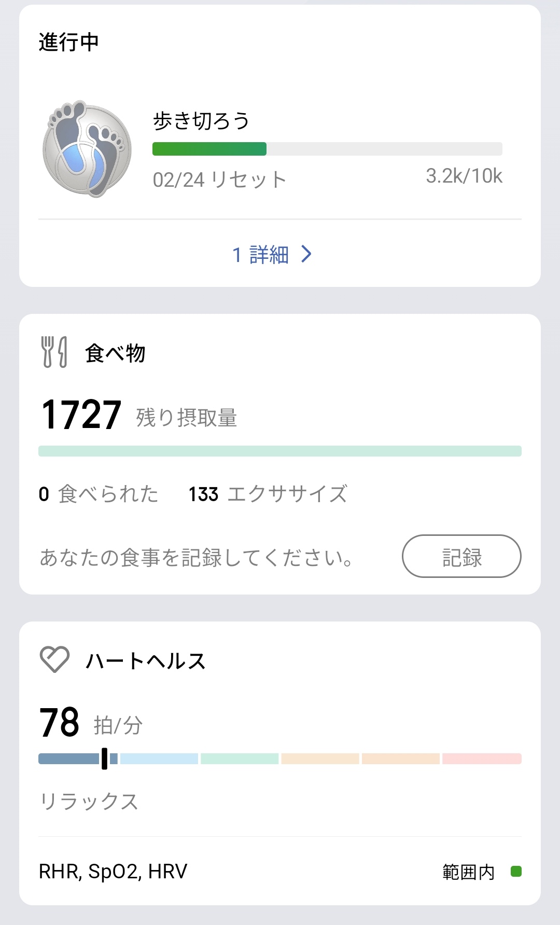
Task: Open the 1 詳細 link
Action: [x=260, y=255]
